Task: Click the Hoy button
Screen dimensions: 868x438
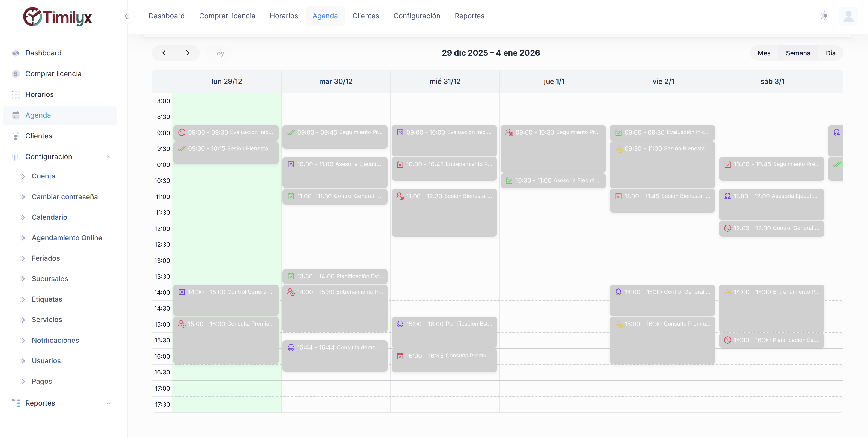Action: pos(218,53)
